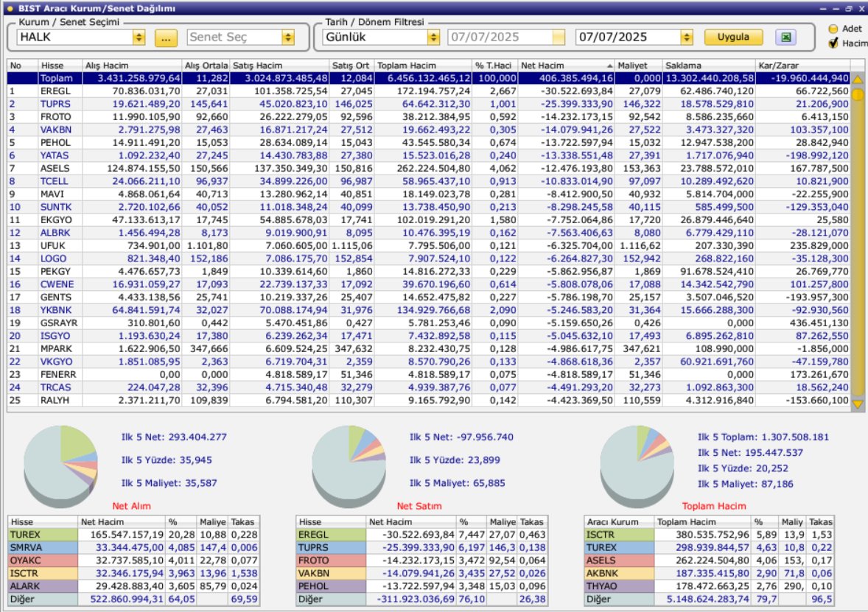This screenshot has width=868, height=612.
Task: Click the scroll down arrow of table
Action: [x=858, y=404]
